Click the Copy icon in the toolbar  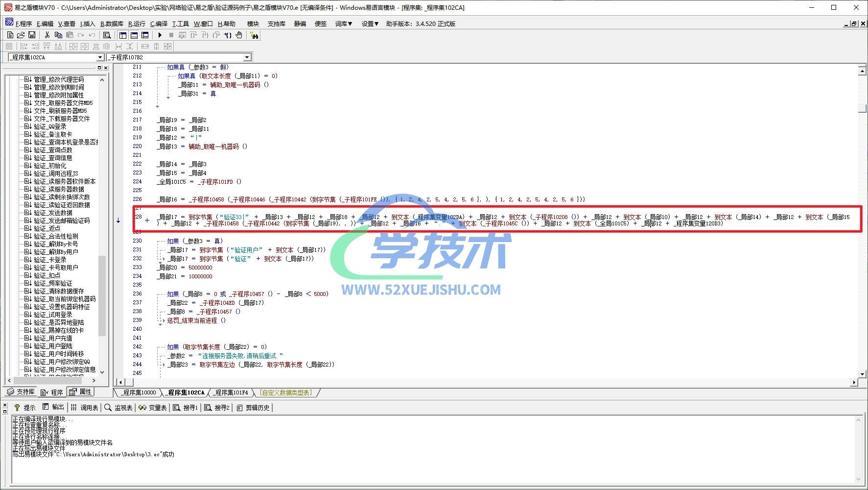coord(58,35)
